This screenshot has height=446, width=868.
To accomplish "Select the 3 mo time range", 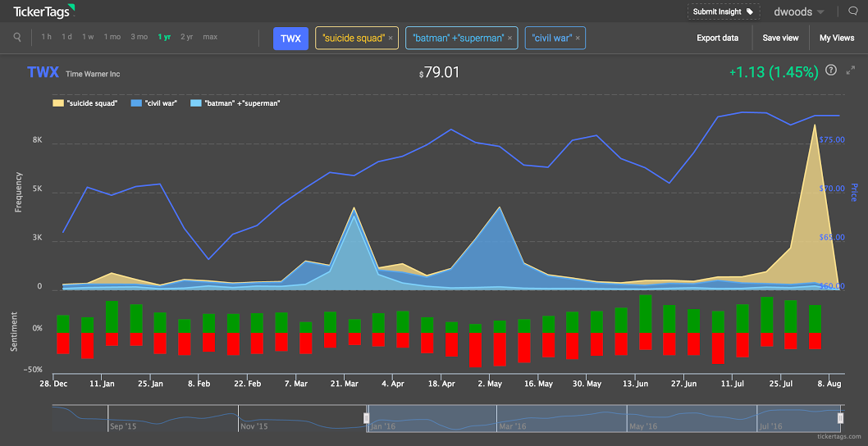I will pos(139,37).
